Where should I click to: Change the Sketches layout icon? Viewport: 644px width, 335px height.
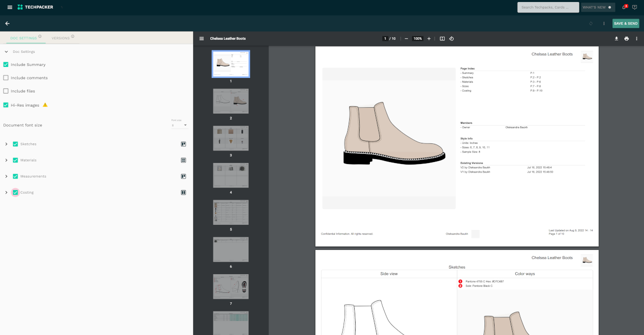[x=184, y=144]
